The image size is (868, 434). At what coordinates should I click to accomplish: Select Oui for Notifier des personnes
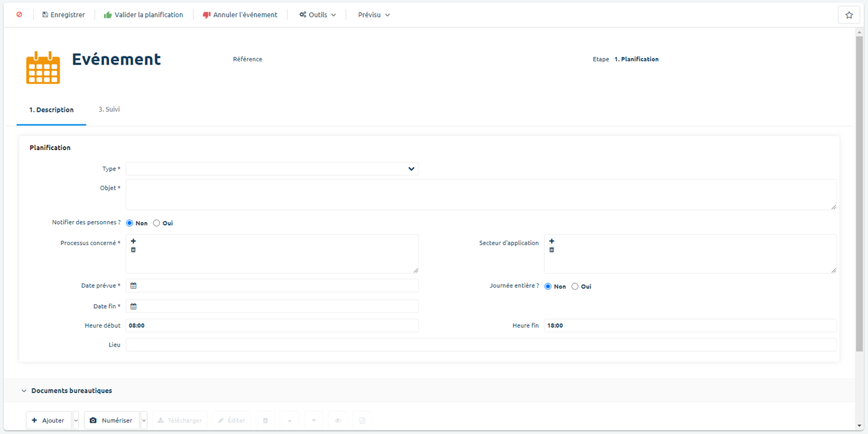[157, 223]
